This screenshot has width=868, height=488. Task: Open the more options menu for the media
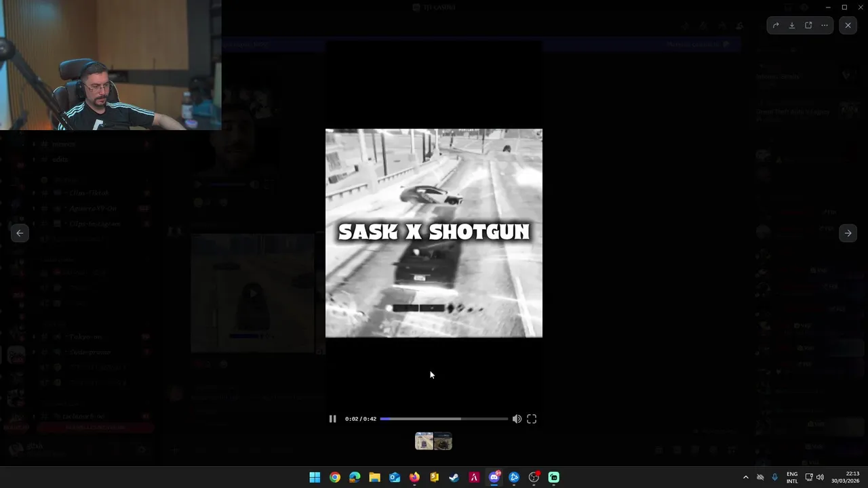825,25
